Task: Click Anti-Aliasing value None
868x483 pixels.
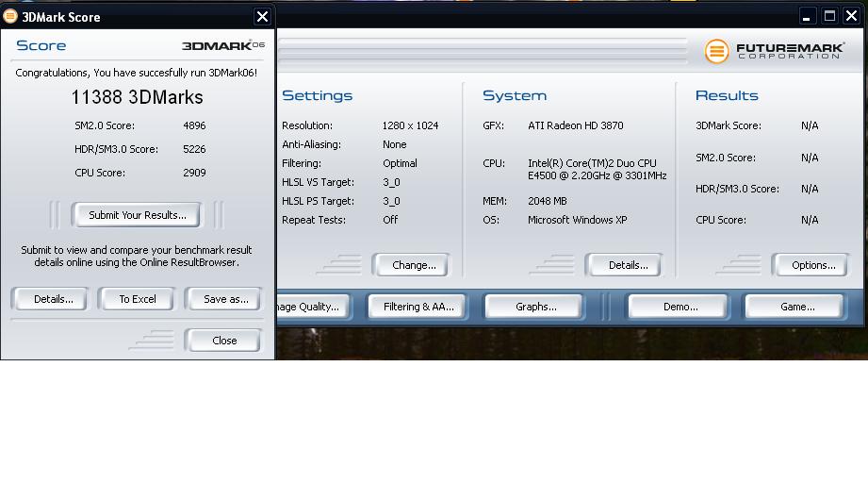Action: [395, 144]
